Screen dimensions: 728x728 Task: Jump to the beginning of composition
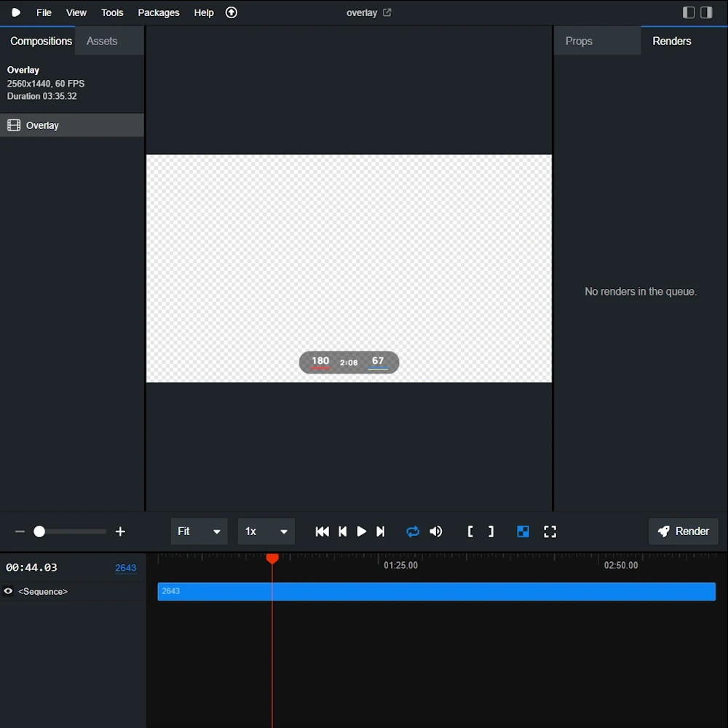tap(322, 531)
